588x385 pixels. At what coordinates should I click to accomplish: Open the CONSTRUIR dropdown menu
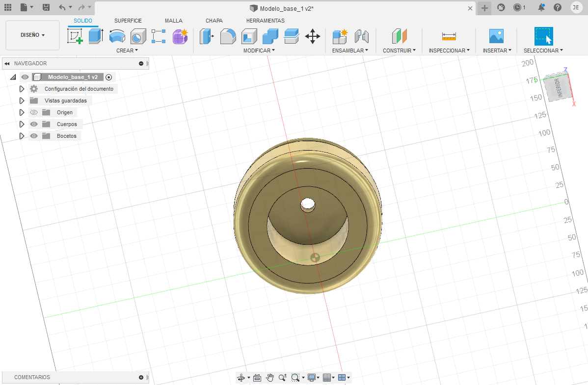399,51
